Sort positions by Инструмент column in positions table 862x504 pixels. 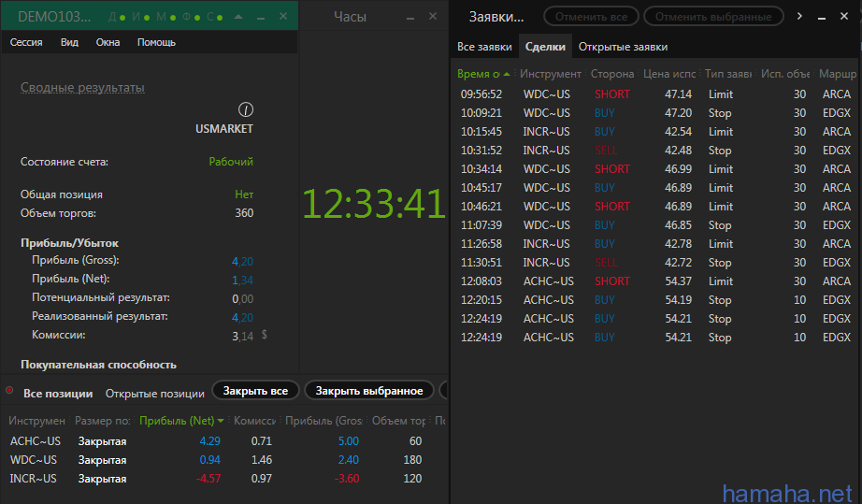point(36,421)
